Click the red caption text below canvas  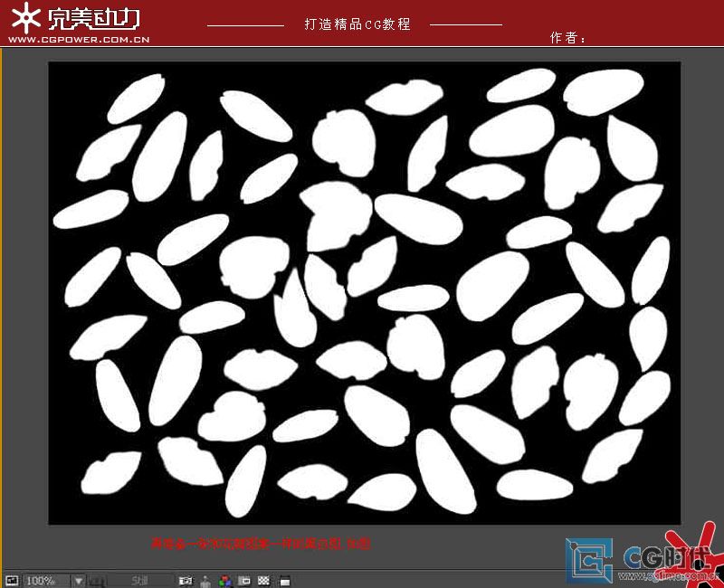[261, 544]
